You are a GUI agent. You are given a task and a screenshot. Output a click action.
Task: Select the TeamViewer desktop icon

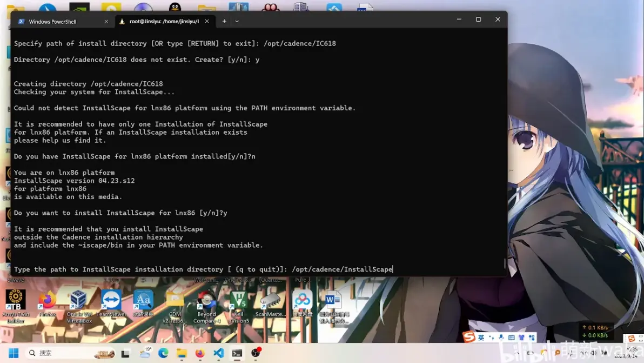tap(111, 304)
